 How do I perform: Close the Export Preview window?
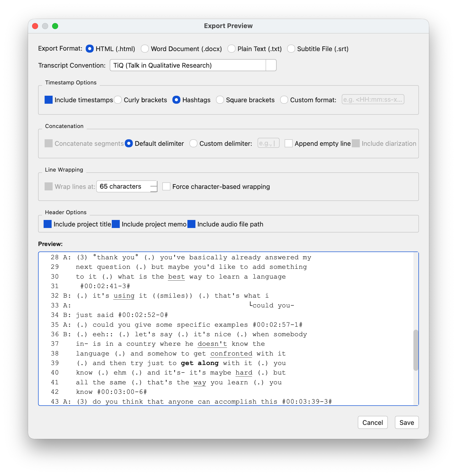click(35, 26)
